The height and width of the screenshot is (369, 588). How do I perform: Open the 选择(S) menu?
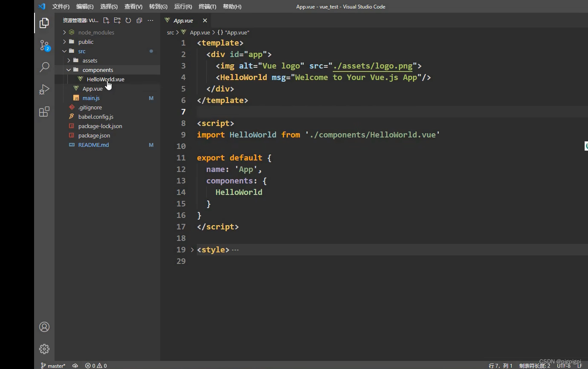[x=109, y=6]
